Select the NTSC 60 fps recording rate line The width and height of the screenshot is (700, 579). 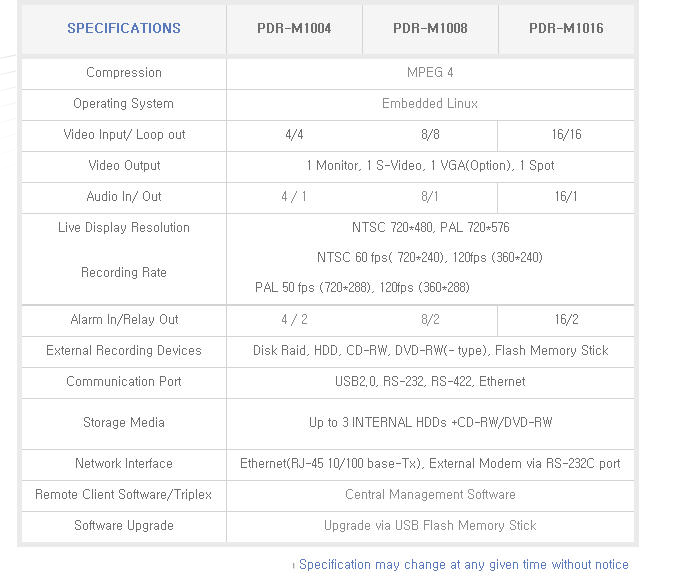(x=430, y=258)
